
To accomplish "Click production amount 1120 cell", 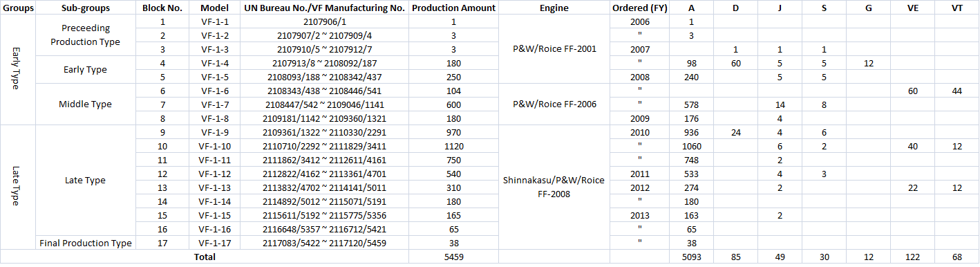I will 453,146.
